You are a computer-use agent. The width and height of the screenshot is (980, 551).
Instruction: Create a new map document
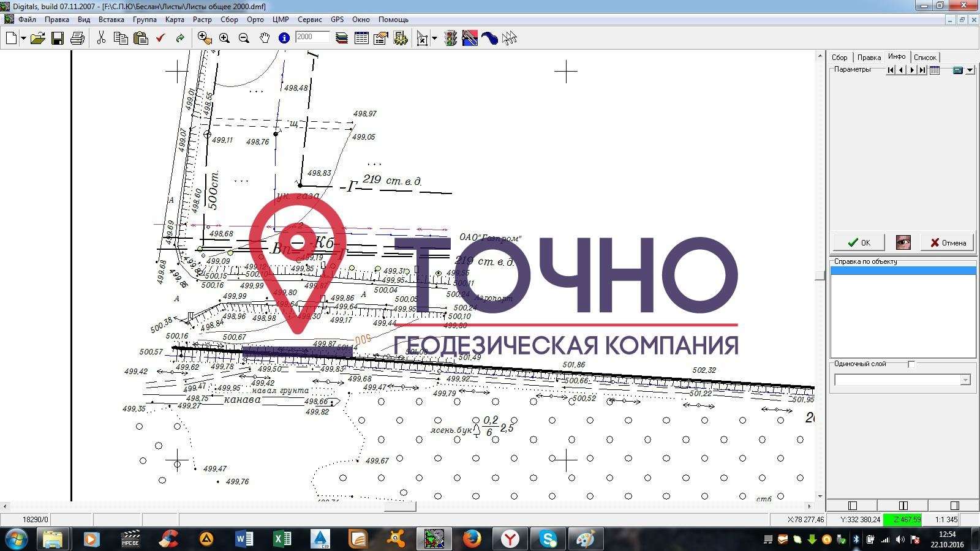click(x=12, y=39)
